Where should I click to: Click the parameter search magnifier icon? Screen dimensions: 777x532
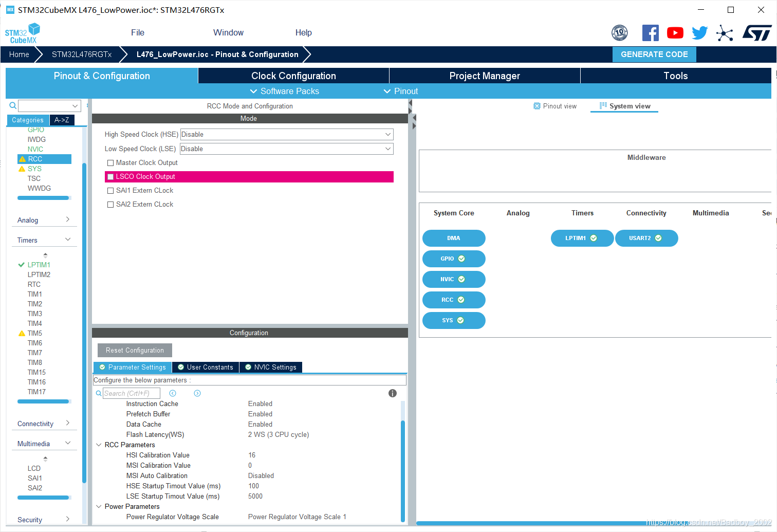point(99,393)
